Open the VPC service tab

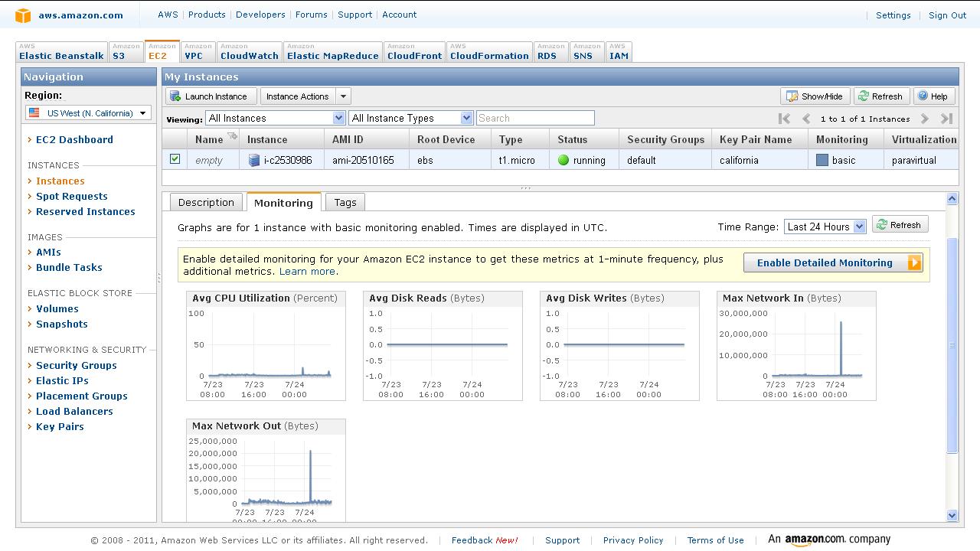pyautogui.click(x=198, y=51)
